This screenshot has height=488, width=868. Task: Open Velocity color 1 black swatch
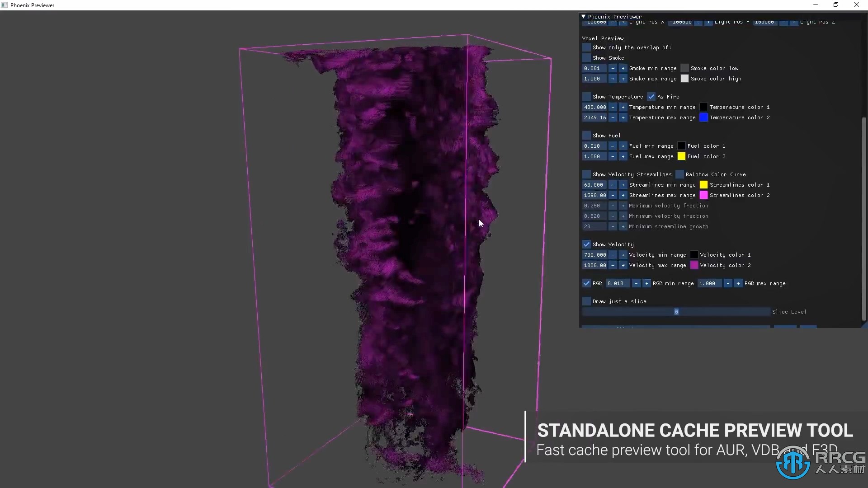coord(694,255)
